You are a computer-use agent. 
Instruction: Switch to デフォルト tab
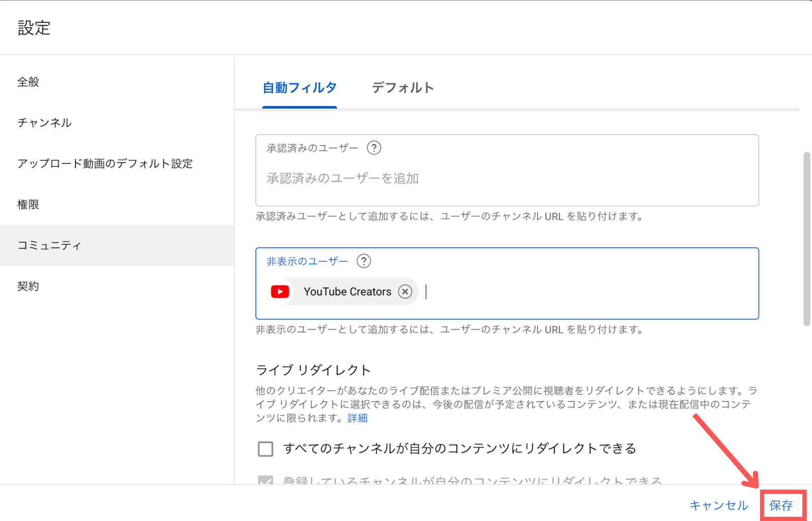coord(403,88)
